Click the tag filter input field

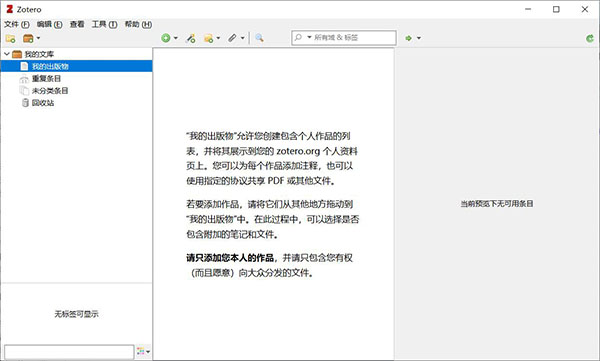(x=69, y=351)
